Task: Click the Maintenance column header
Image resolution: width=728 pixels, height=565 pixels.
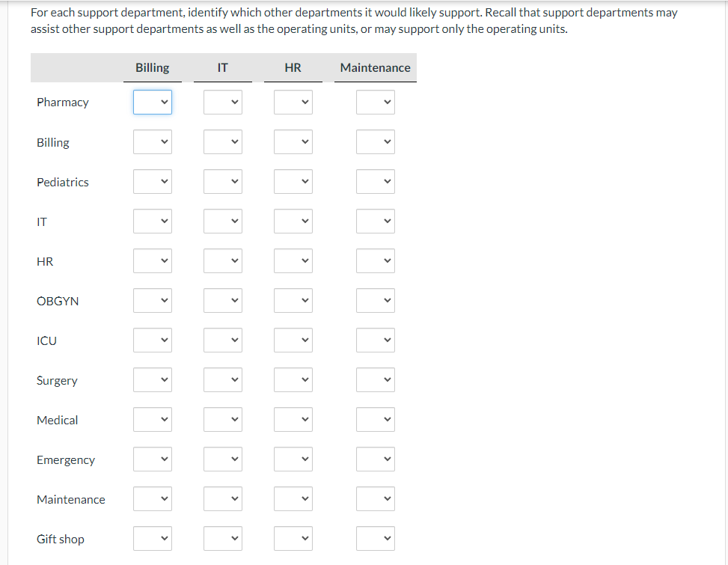Action: 375,67
